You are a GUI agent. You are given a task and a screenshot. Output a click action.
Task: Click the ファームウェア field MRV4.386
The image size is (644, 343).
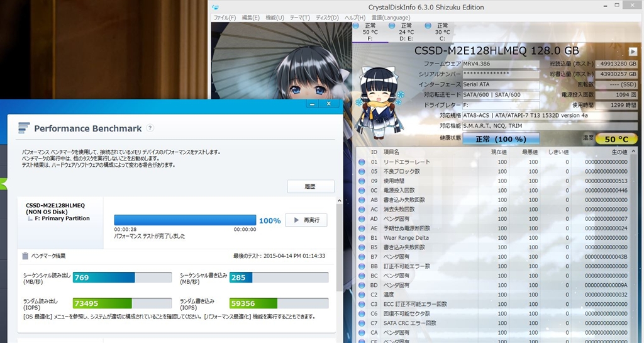(501, 64)
